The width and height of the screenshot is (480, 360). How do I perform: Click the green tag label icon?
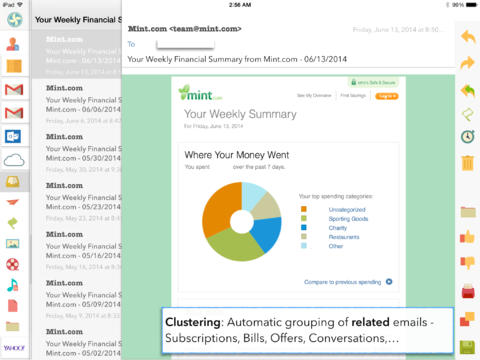[468, 114]
